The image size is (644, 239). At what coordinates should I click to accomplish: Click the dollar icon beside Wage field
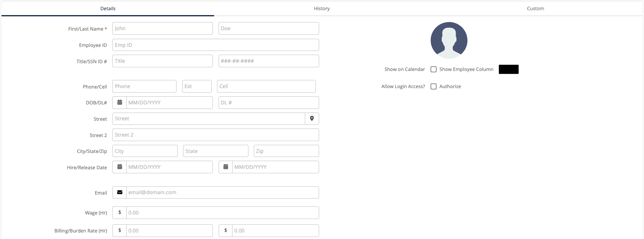120,212
